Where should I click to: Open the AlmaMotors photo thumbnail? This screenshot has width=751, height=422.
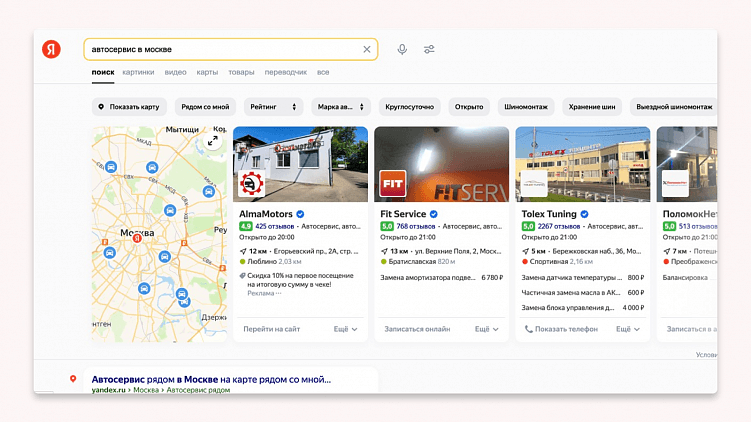(x=300, y=164)
